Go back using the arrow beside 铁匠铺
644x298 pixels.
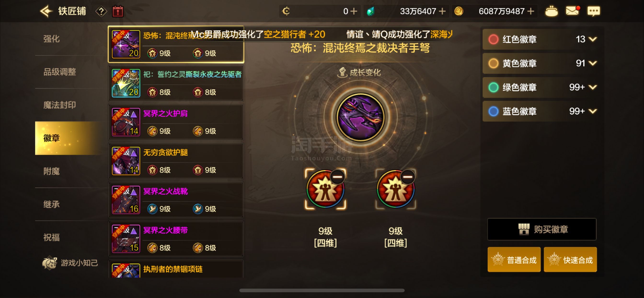[46, 11]
